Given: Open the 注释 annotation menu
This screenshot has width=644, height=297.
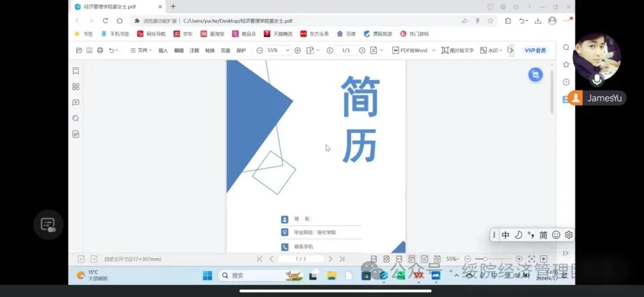Looking at the screenshot, I should (x=194, y=51).
